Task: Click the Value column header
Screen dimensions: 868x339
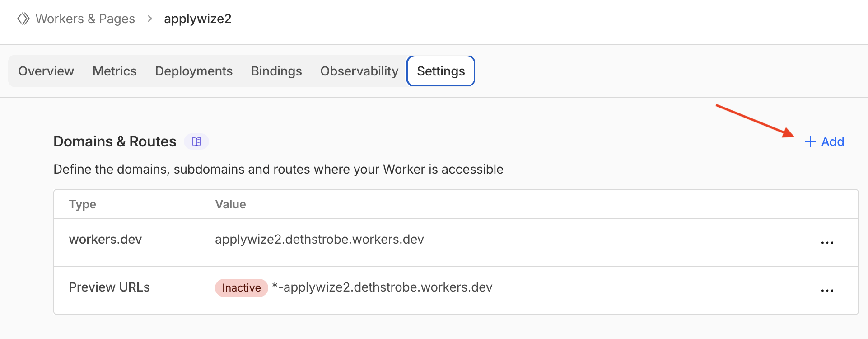Action: pyautogui.click(x=230, y=204)
